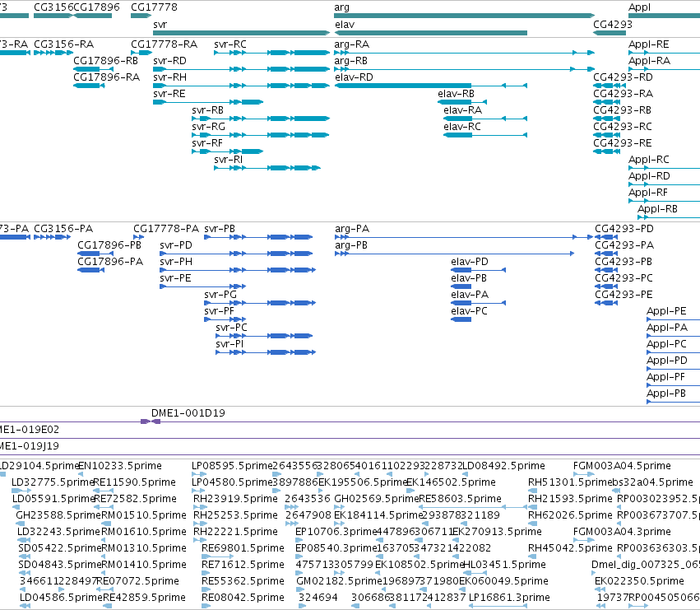
Task: Click the RH23919.5prime EST label
Action: click(x=235, y=498)
